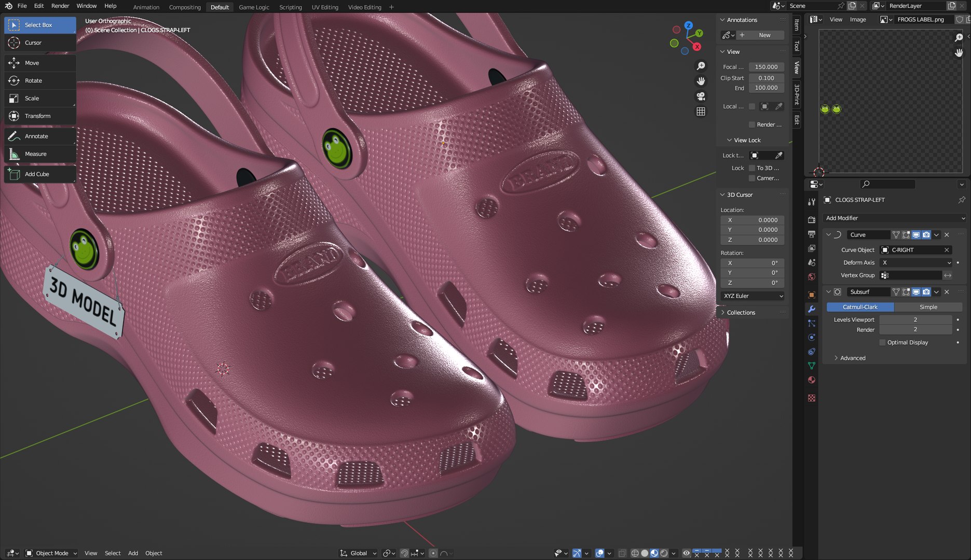Click the viewport zoom magnifier icon
This screenshot has width=971, height=560.
701,66
